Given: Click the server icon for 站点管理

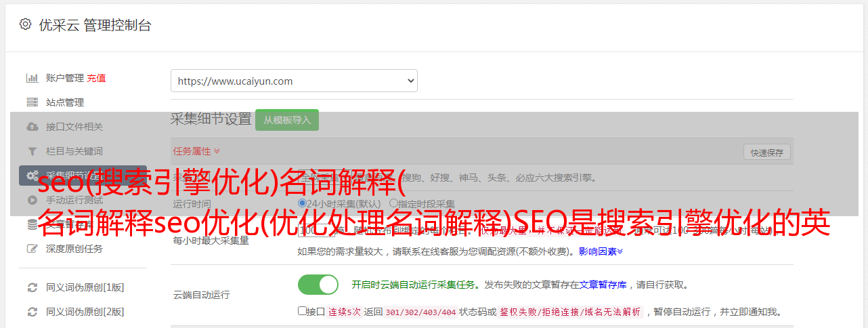Looking at the screenshot, I should [32, 102].
